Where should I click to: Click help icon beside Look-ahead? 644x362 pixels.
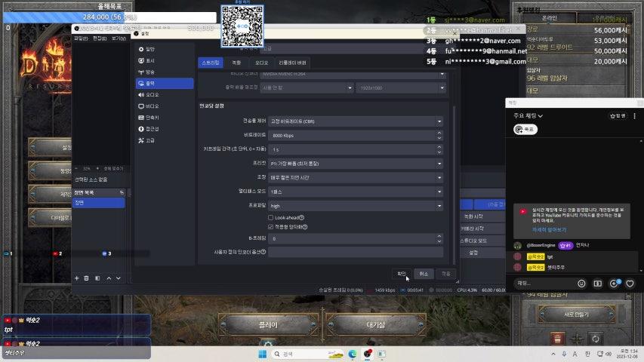[x=302, y=217]
